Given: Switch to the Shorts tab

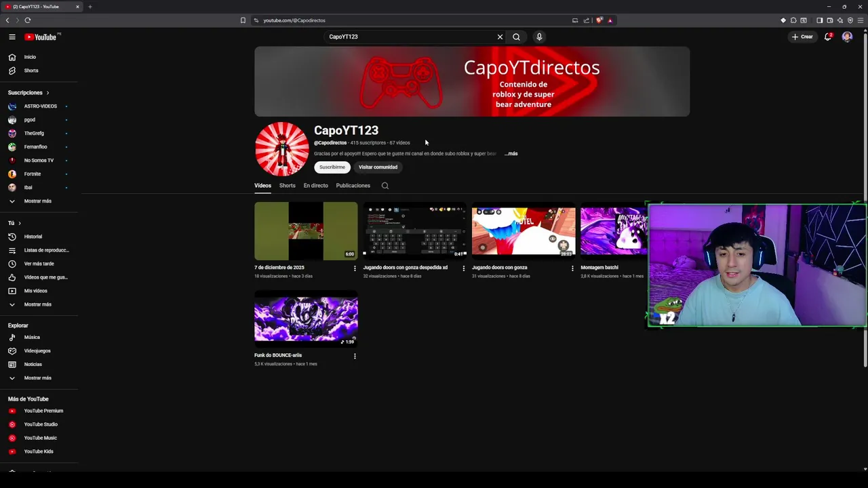Looking at the screenshot, I should pos(288,186).
